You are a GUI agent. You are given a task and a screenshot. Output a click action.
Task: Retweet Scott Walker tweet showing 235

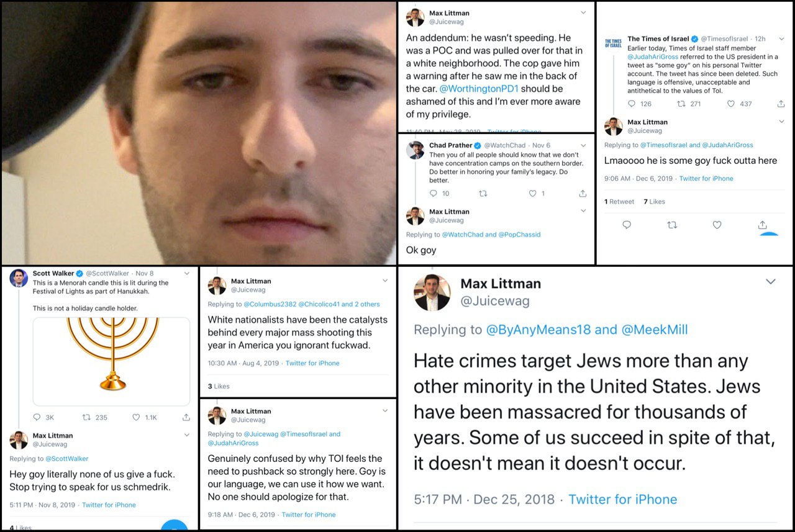click(86, 417)
